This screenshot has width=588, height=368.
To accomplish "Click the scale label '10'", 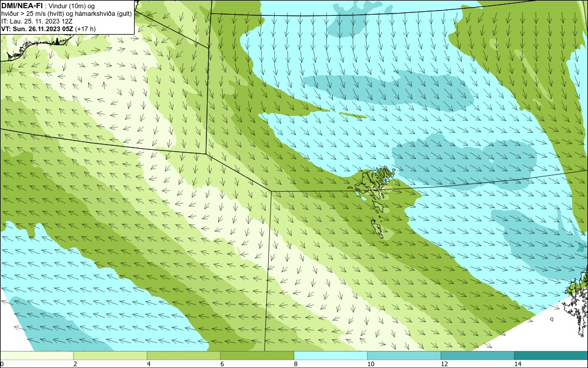I will tap(370, 364).
